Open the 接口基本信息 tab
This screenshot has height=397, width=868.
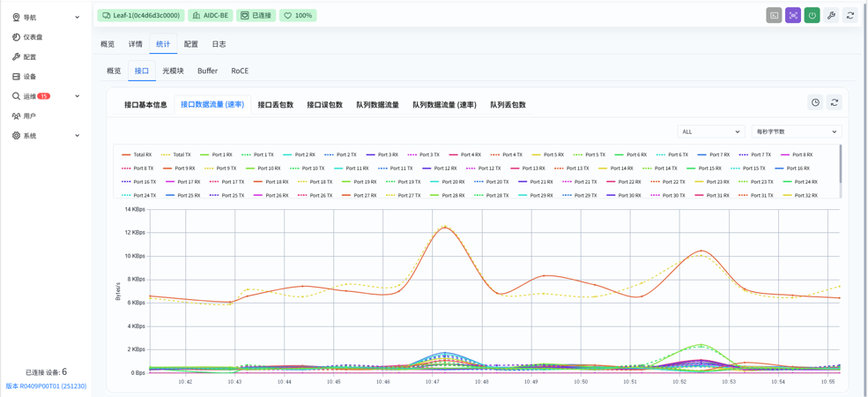[145, 104]
